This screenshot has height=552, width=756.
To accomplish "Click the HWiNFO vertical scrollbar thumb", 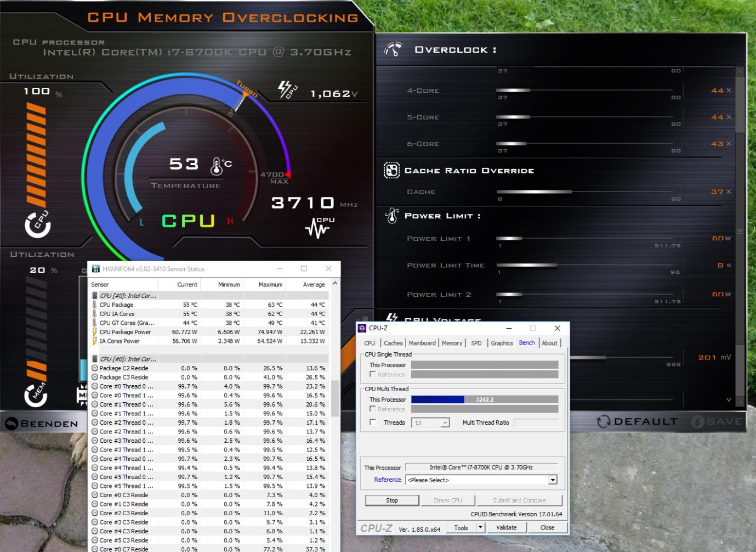I will pos(335,397).
